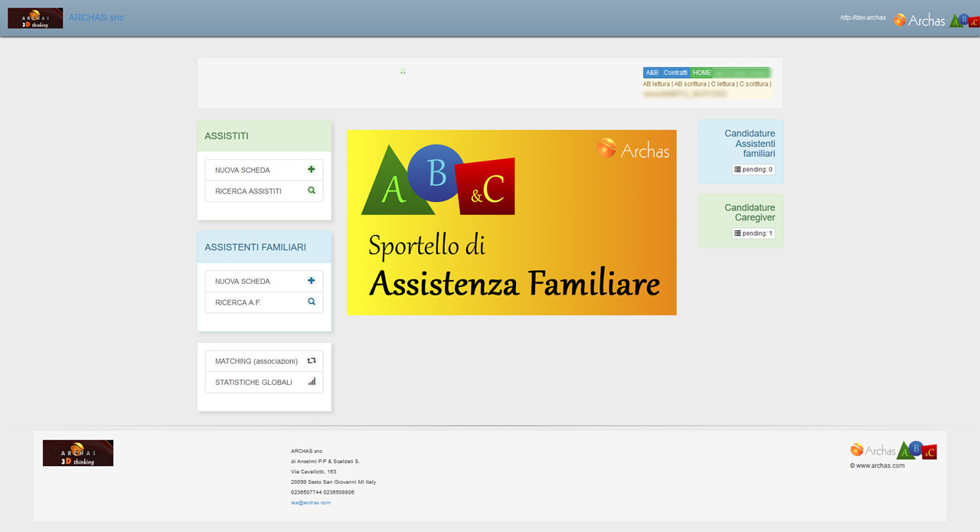Click the ARCHAS snc header link
Viewport: 980px width, 532px height.
tap(96, 18)
